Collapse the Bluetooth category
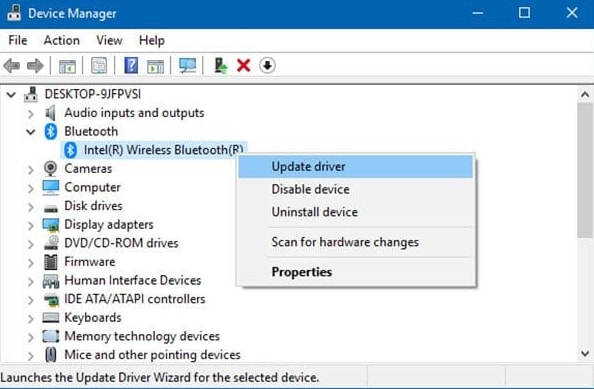The height and width of the screenshot is (389, 594). (31, 132)
